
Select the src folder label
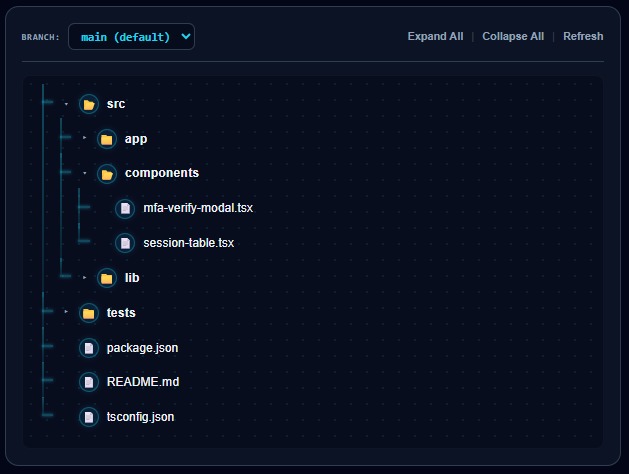click(116, 104)
